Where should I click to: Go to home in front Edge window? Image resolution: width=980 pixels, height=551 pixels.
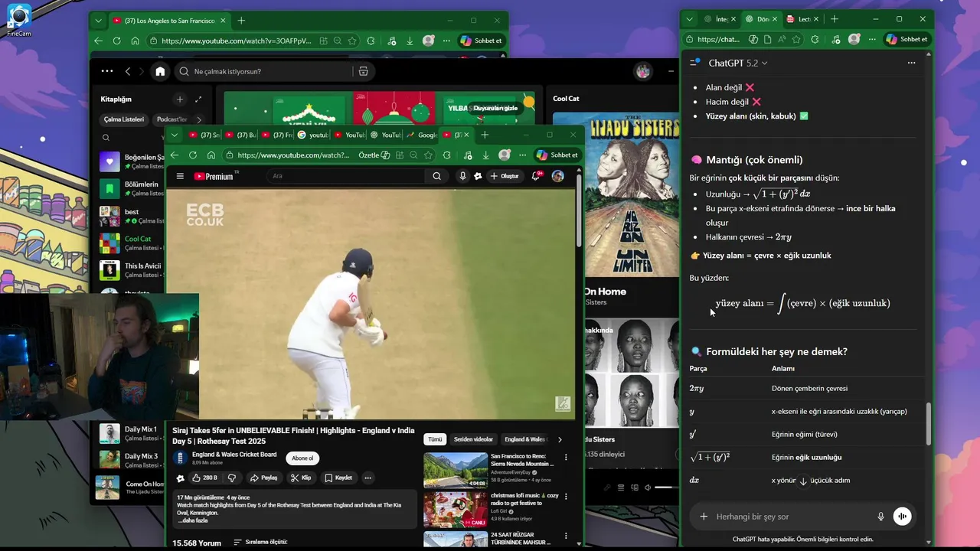pyautogui.click(x=211, y=155)
